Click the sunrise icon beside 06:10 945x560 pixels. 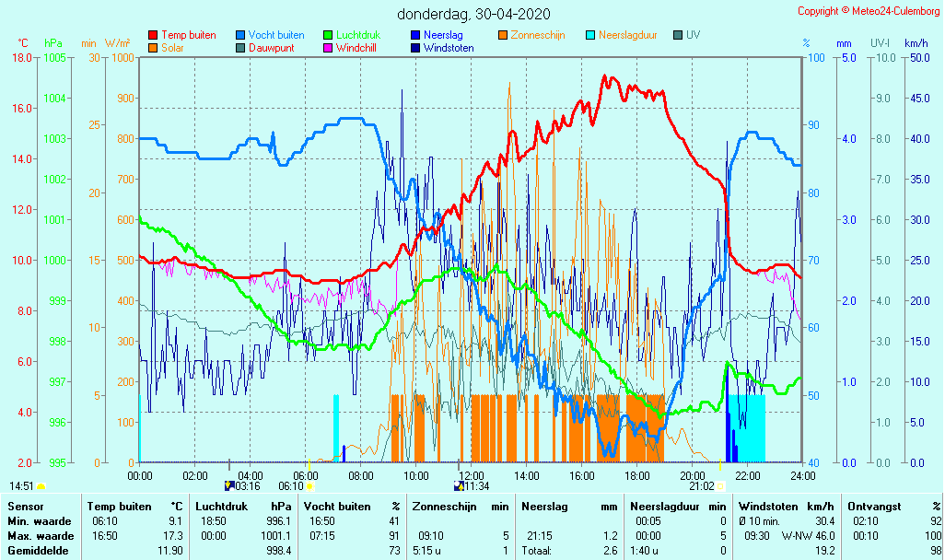click(x=309, y=485)
